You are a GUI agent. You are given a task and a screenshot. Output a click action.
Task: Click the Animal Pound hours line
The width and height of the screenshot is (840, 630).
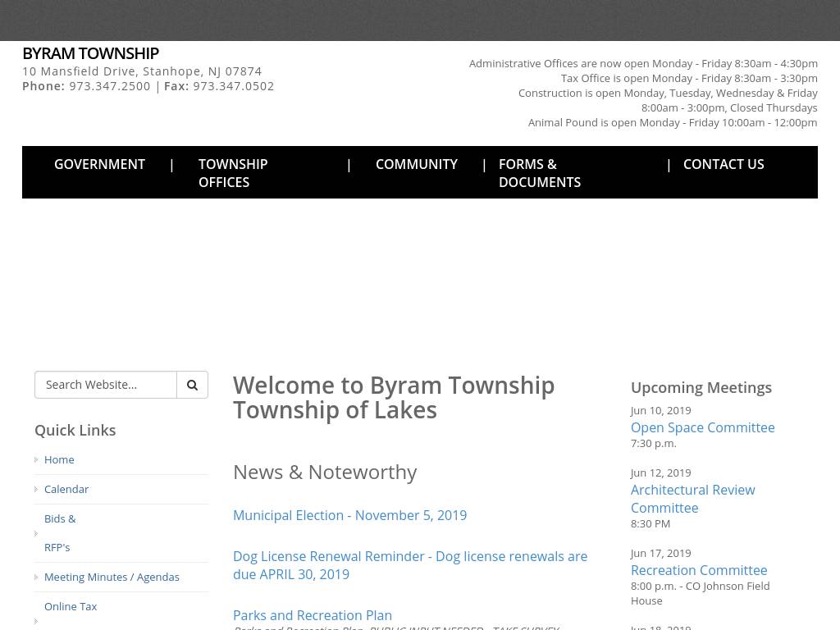coord(673,122)
